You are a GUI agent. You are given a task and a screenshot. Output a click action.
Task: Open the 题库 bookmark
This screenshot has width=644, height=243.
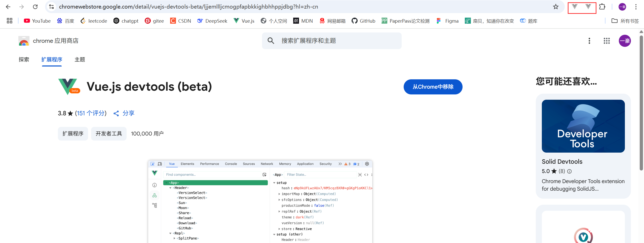point(528,21)
